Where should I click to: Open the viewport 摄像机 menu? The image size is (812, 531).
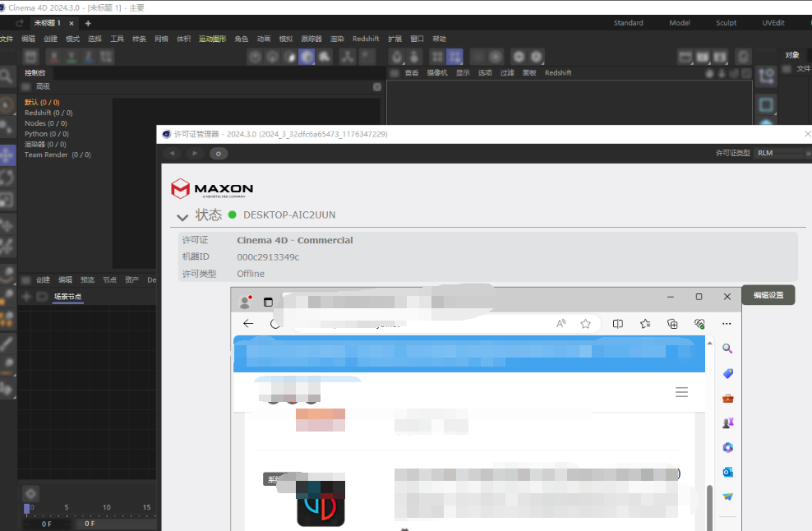(437, 73)
